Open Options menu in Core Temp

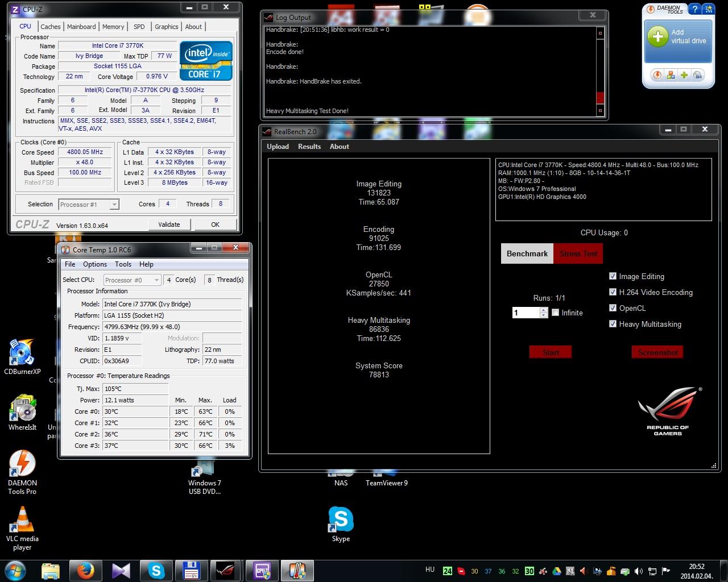[x=95, y=264]
